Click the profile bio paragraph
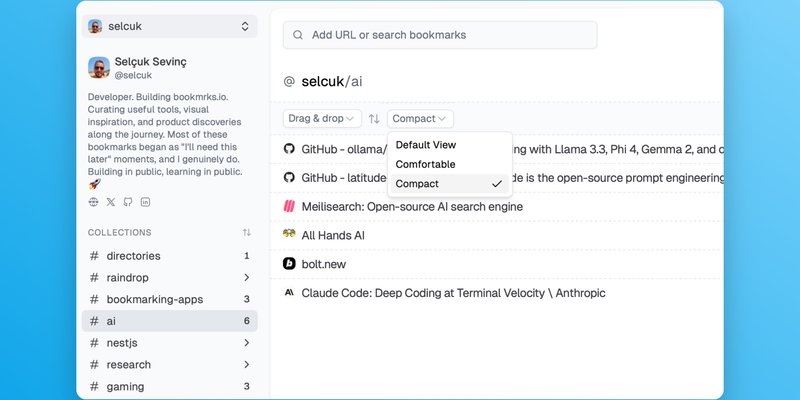Screen dimensions: 800x400 (x=165, y=140)
